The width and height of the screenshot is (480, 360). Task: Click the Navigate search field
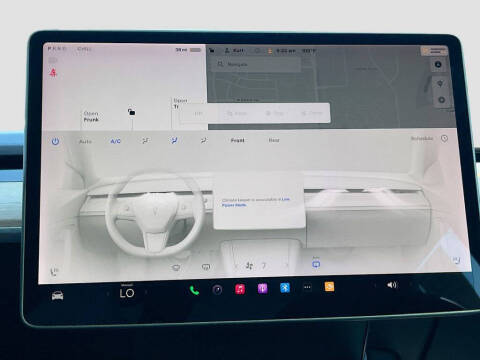click(x=257, y=64)
